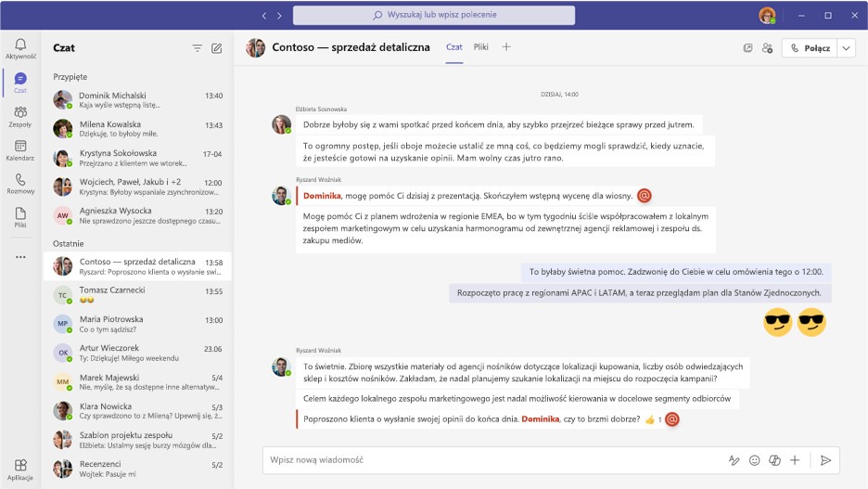Switch to the Czat tab
868x489 pixels.
point(453,47)
